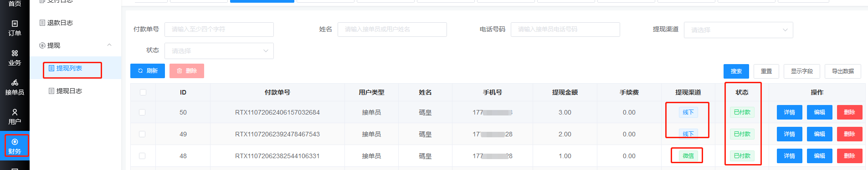Viewport: 868px width, 170px height.
Task: Open the 财务 sidebar icon
Action: [x=15, y=146]
